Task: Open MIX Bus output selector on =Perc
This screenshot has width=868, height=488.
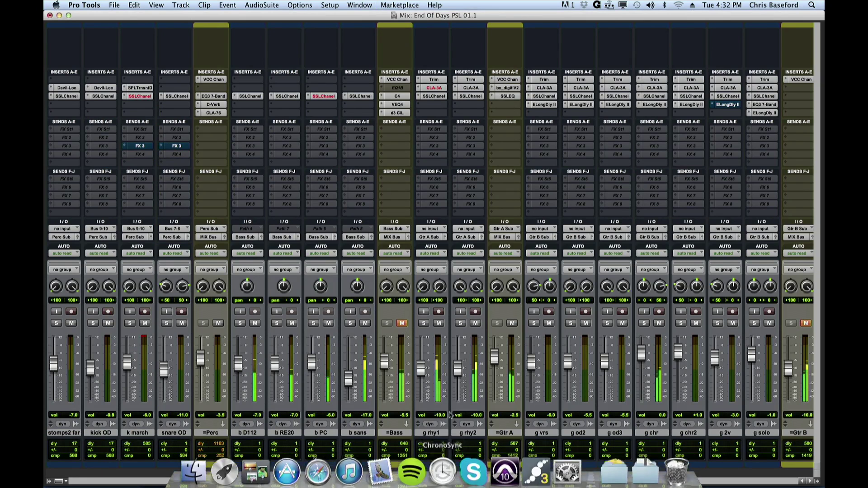Action: pyautogui.click(x=208, y=237)
